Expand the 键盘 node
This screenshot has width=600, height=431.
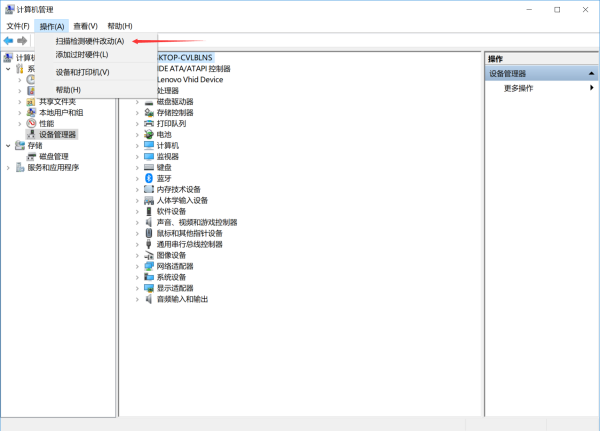click(137, 168)
